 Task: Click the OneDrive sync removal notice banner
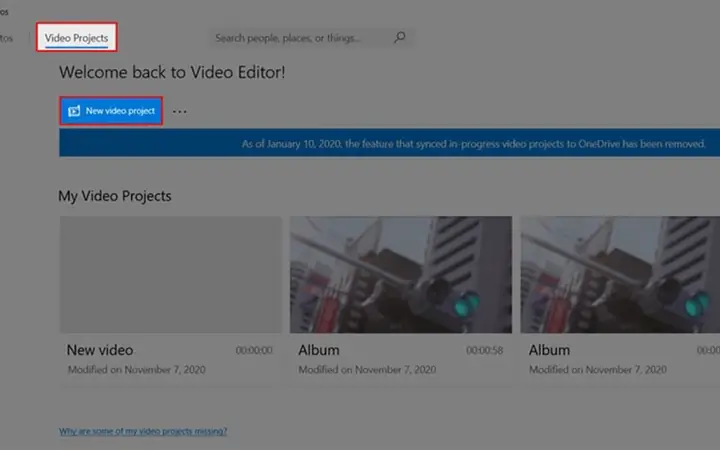click(389, 143)
